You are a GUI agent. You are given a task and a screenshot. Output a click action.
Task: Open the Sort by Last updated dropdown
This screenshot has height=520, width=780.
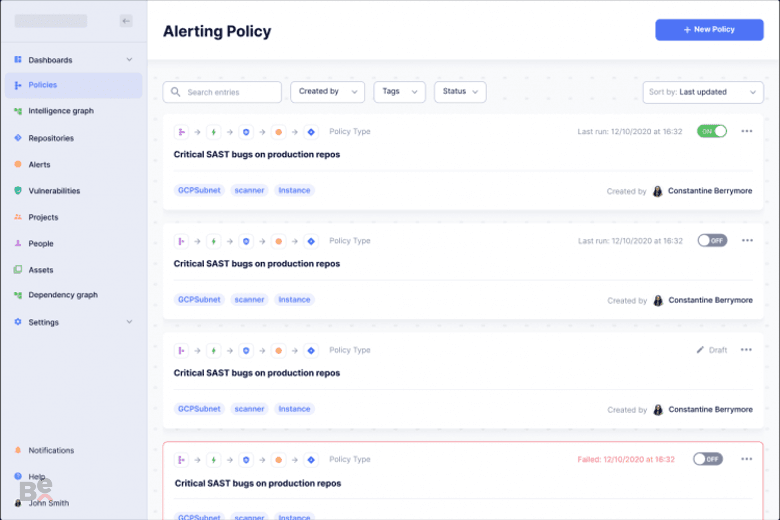[703, 93]
